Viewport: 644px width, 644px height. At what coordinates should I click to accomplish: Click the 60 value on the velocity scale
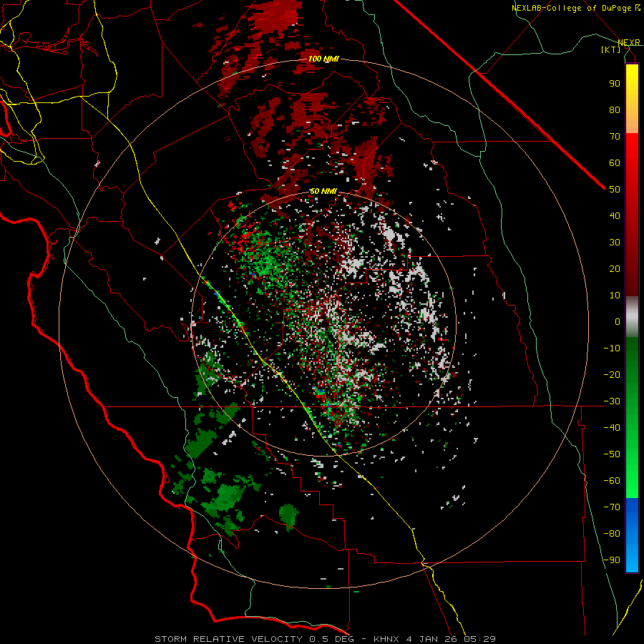[615, 162]
